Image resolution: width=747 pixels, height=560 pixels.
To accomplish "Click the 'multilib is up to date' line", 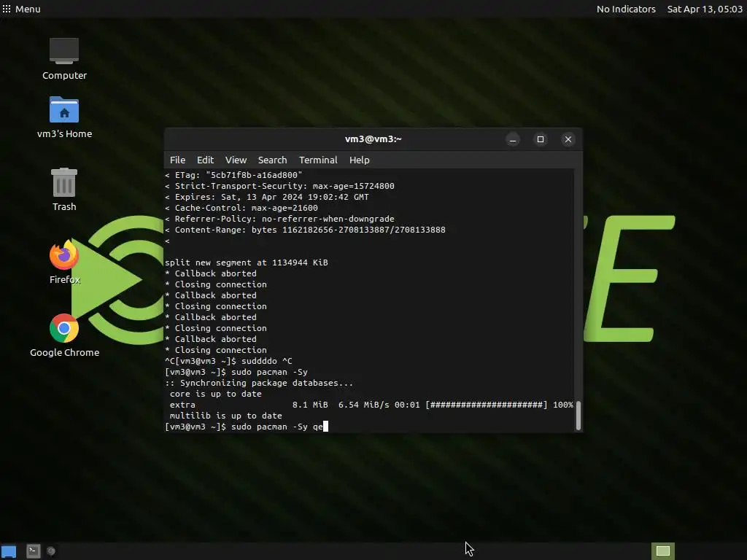I will click(226, 416).
